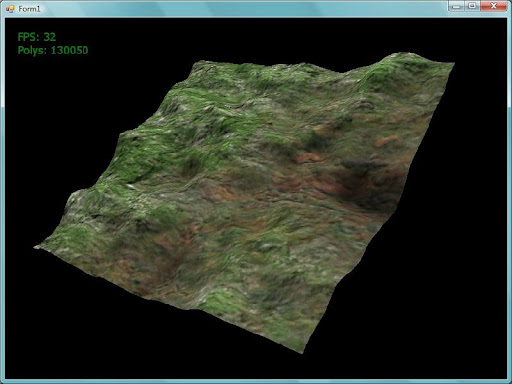The width and height of the screenshot is (512, 384).
Task: Click the number 130050 in polygon readout
Action: (69, 50)
